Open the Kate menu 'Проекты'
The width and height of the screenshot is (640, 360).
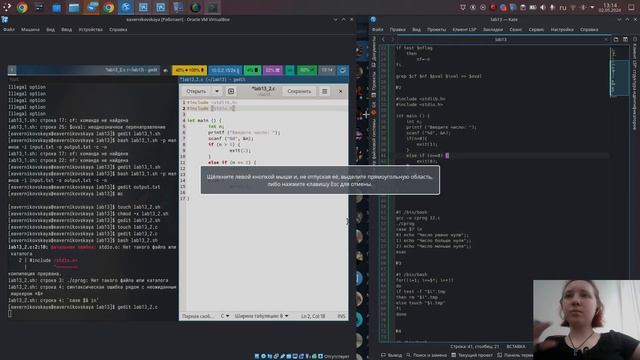coord(436,29)
